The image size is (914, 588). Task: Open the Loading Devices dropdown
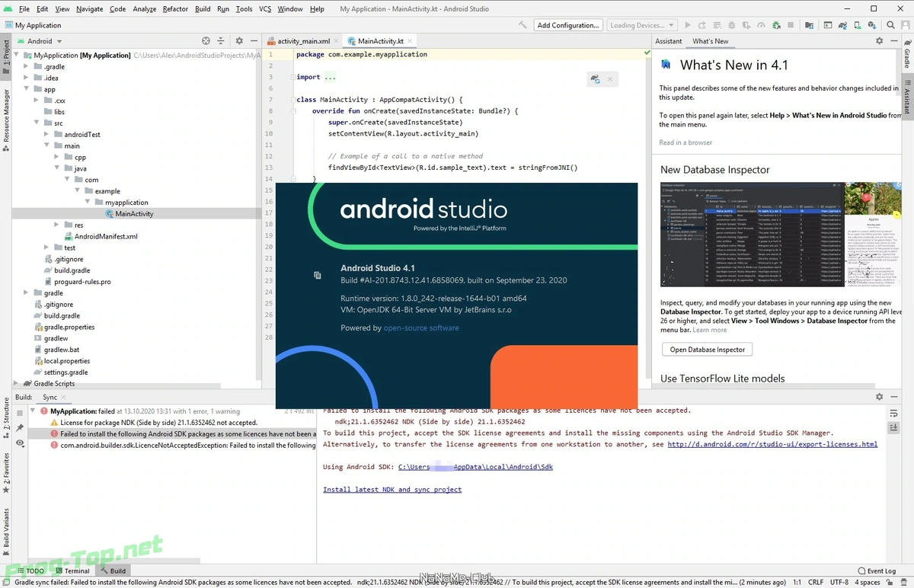[643, 25]
